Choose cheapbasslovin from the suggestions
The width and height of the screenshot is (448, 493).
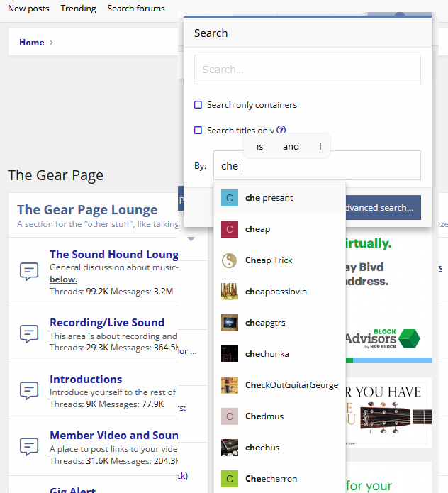pos(276,292)
